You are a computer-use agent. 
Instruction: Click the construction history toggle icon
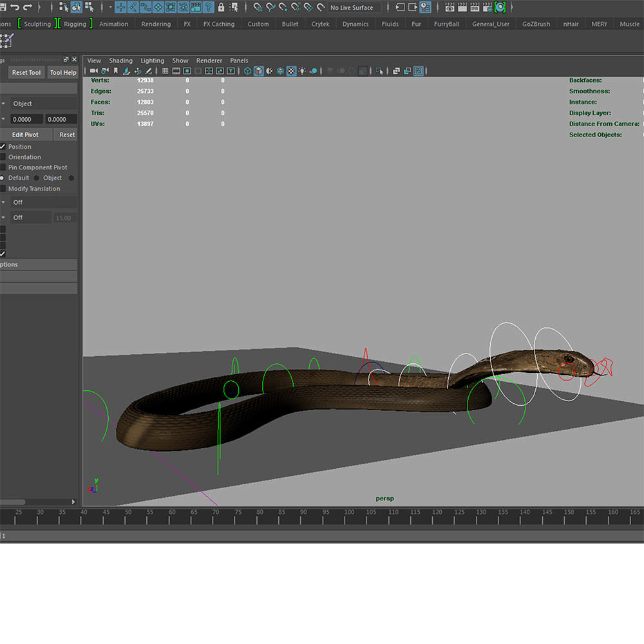coord(425,7)
